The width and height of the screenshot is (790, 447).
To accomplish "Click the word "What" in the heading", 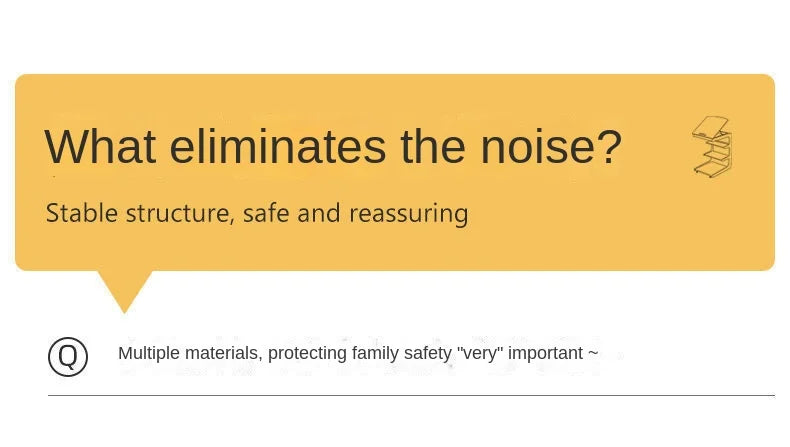I will (x=100, y=147).
